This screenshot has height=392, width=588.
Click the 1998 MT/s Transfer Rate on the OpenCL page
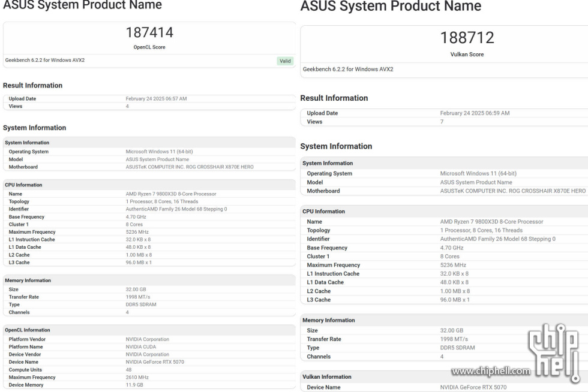(137, 297)
